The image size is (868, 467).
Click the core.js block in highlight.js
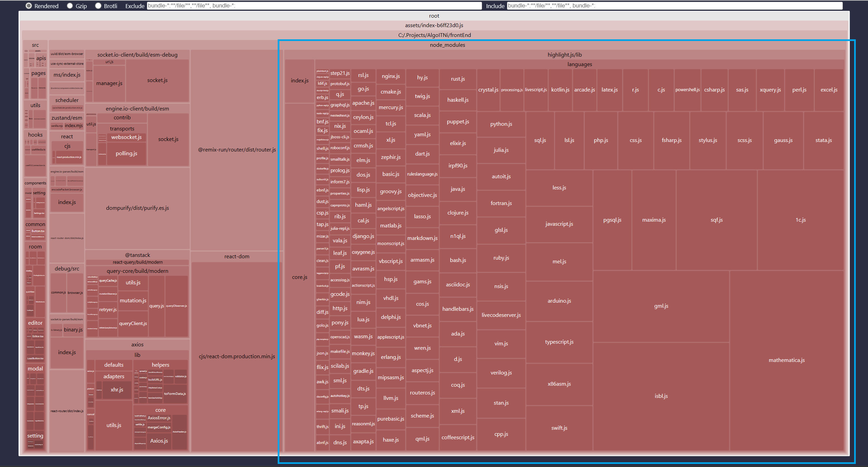[x=299, y=277]
